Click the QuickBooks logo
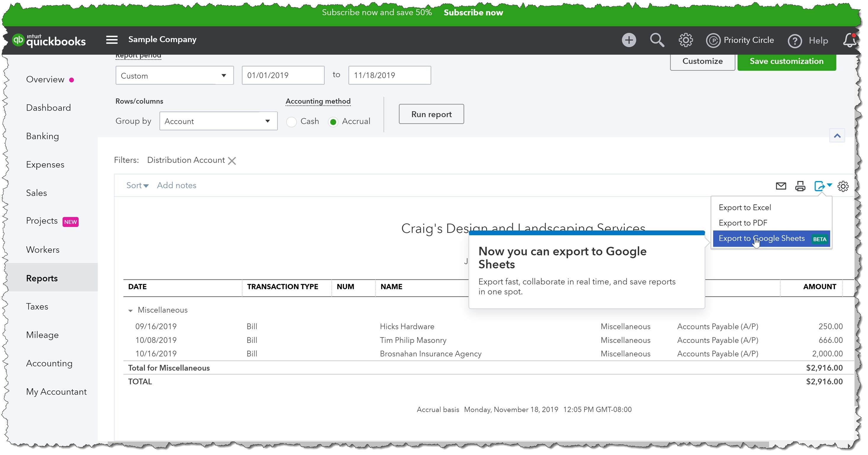Image resolution: width=868 pixels, height=455 pixels. [49, 41]
